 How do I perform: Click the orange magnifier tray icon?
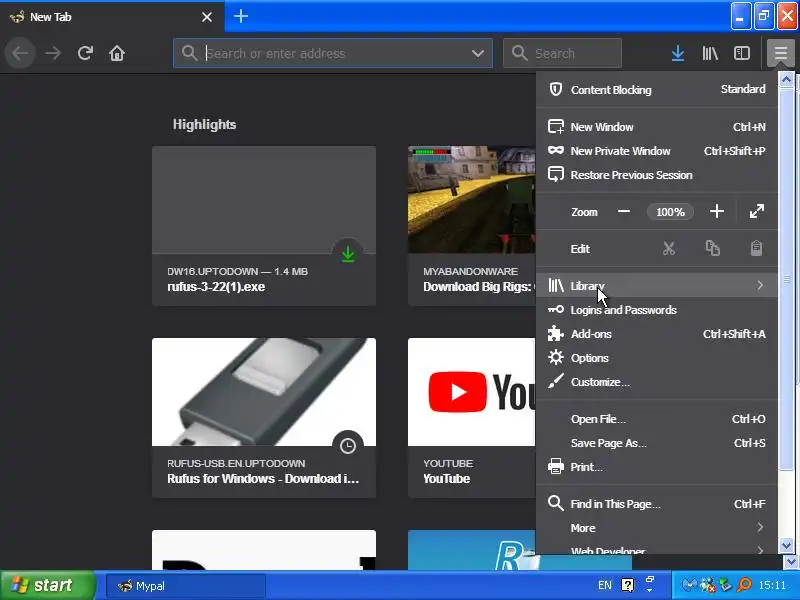click(x=744, y=585)
